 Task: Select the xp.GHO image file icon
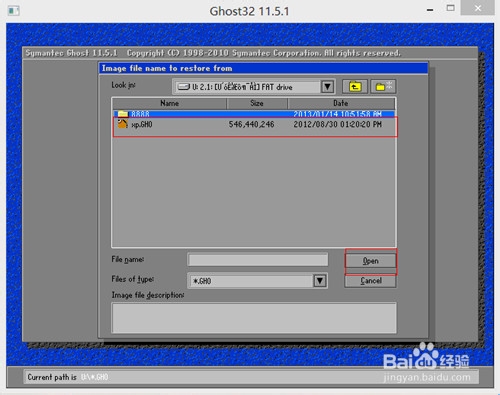(122, 124)
